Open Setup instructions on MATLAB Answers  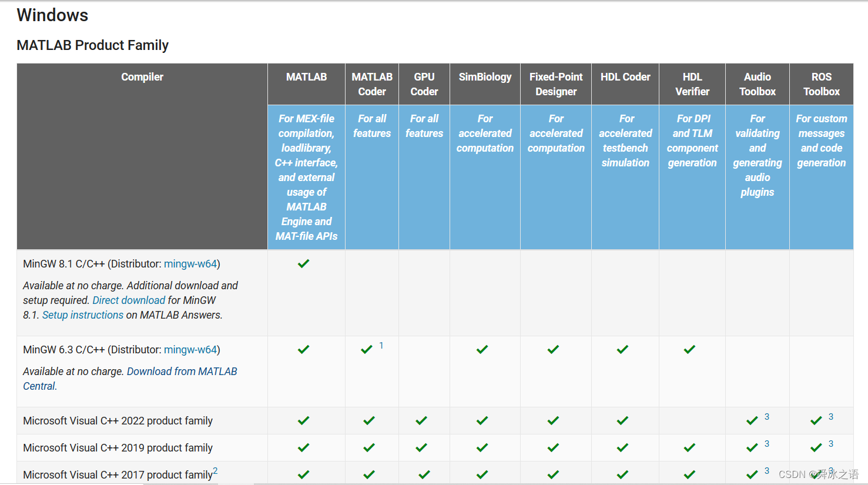(83, 315)
